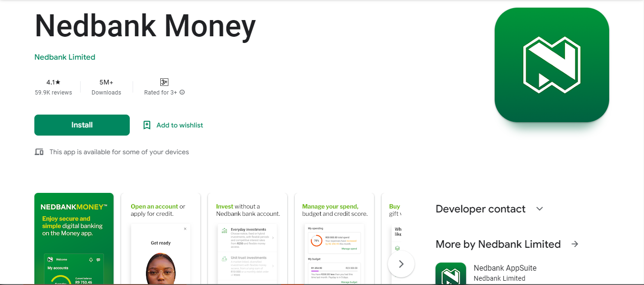Select the NEDBANKMONEY screenshot thumbnail
The image size is (644, 285).
coord(74,238)
